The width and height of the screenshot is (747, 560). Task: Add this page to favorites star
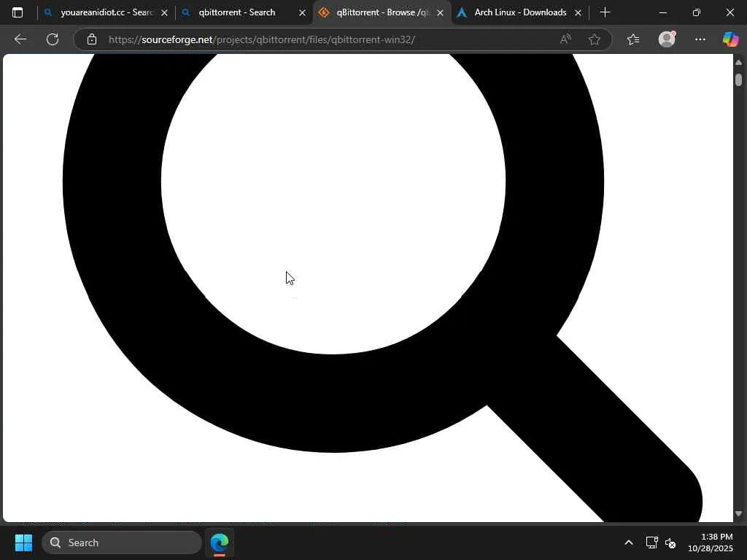pyautogui.click(x=594, y=39)
